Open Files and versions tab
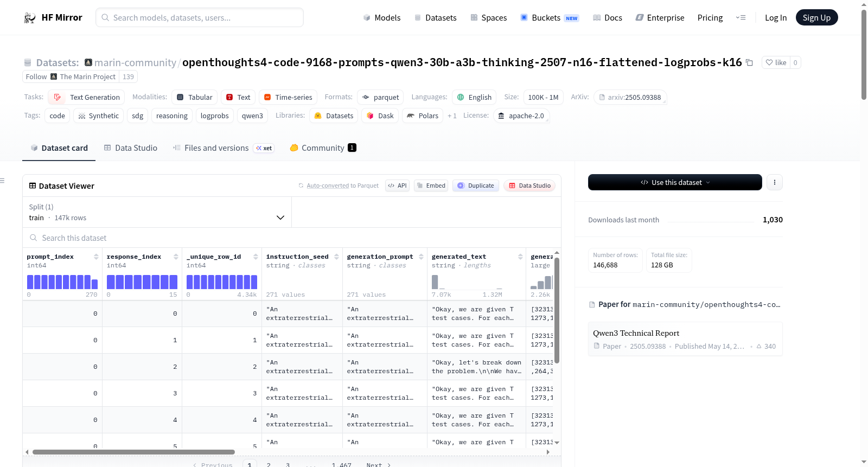 click(224, 148)
